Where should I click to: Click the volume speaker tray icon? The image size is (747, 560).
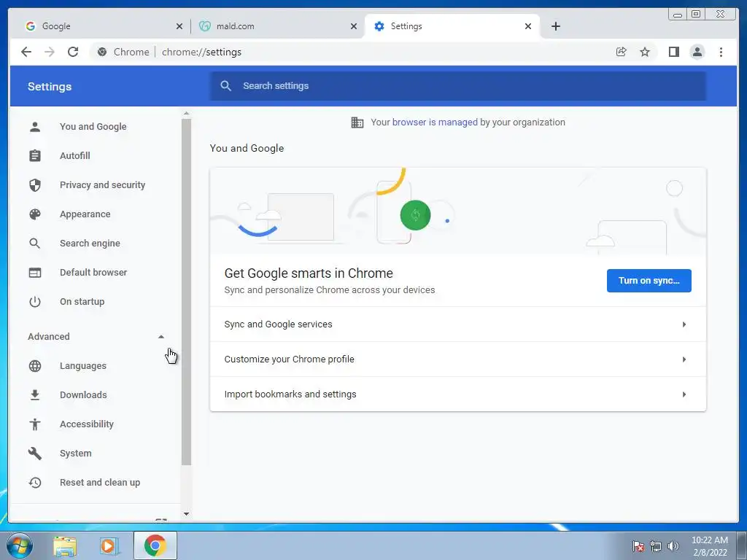coord(673,546)
